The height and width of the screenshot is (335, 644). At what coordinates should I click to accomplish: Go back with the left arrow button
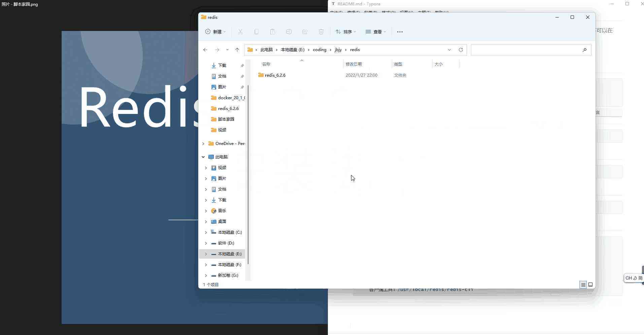pos(205,50)
